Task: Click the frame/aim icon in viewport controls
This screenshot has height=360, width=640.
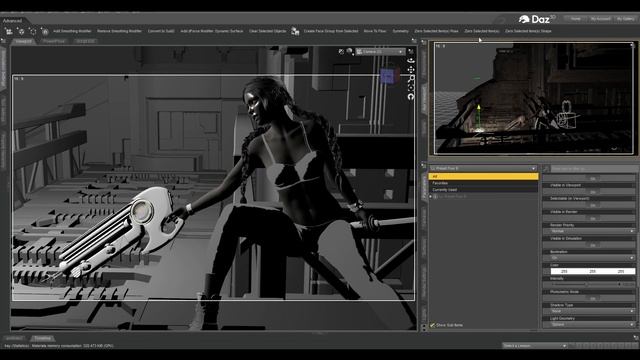Action: (x=411, y=87)
